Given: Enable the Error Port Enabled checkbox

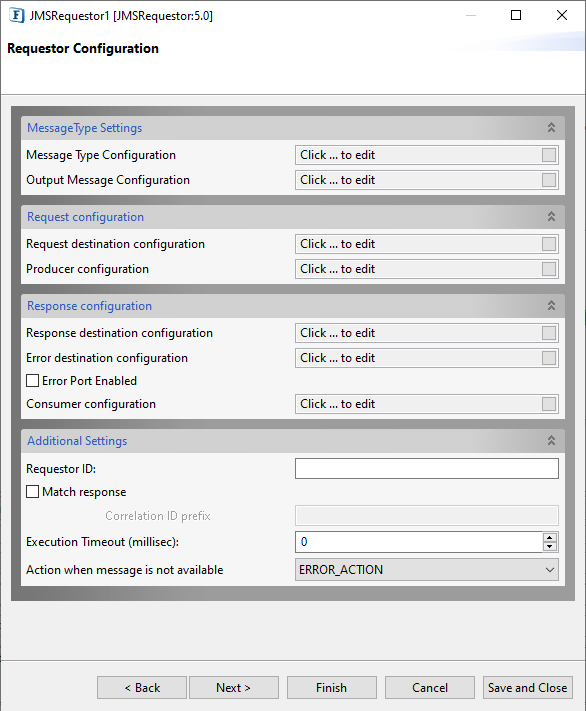Looking at the screenshot, I should click(x=32, y=380).
